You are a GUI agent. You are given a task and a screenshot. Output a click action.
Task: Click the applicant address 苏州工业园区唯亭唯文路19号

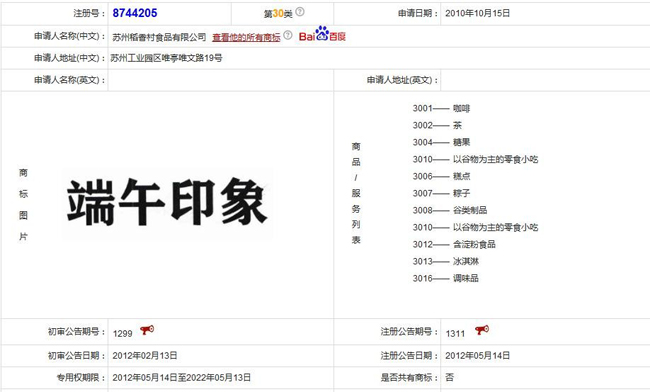pos(167,58)
